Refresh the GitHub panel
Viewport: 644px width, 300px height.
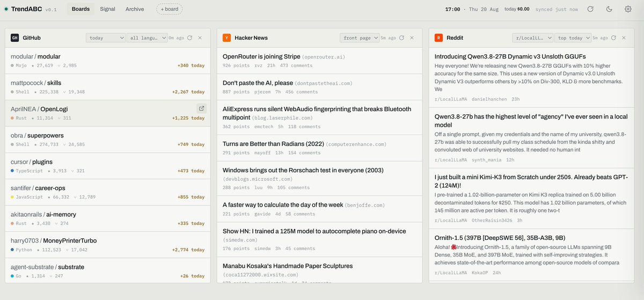[190, 38]
